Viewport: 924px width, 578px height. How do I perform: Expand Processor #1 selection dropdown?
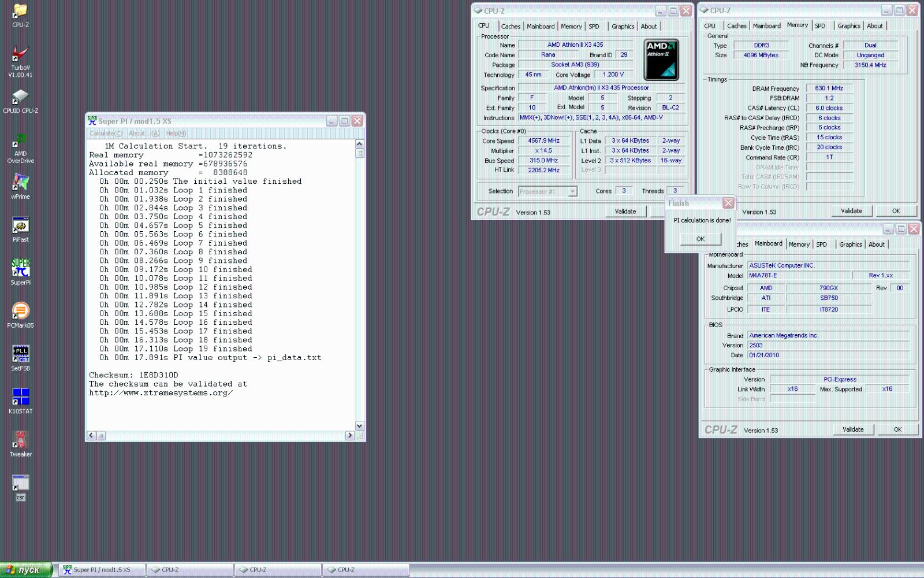572,191
